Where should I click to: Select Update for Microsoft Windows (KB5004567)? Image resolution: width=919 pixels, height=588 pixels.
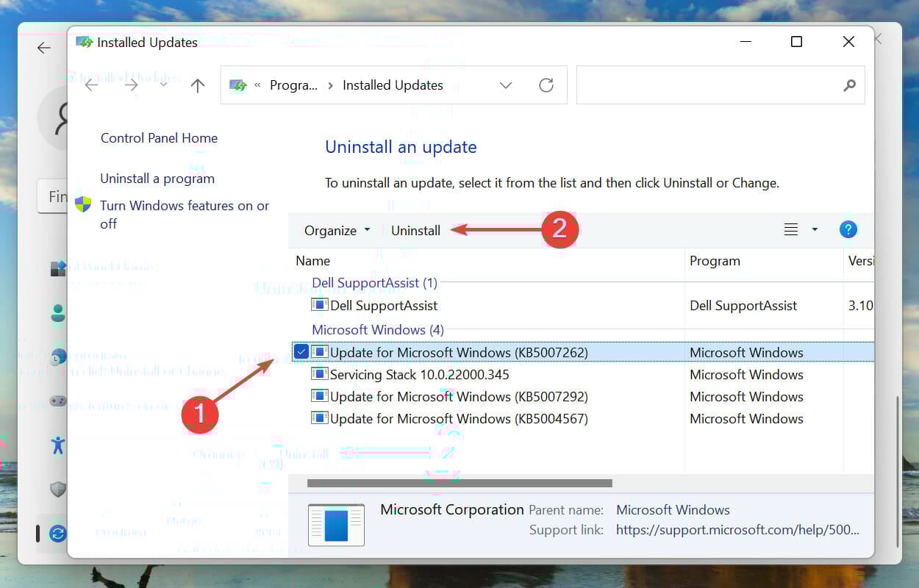pyautogui.click(x=582, y=419)
